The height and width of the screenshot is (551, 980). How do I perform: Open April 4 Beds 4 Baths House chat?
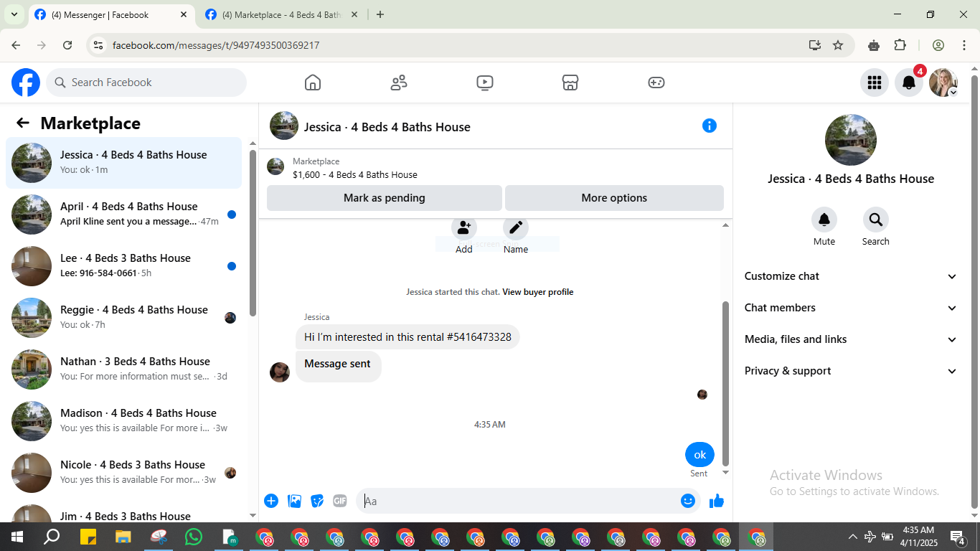124,215
